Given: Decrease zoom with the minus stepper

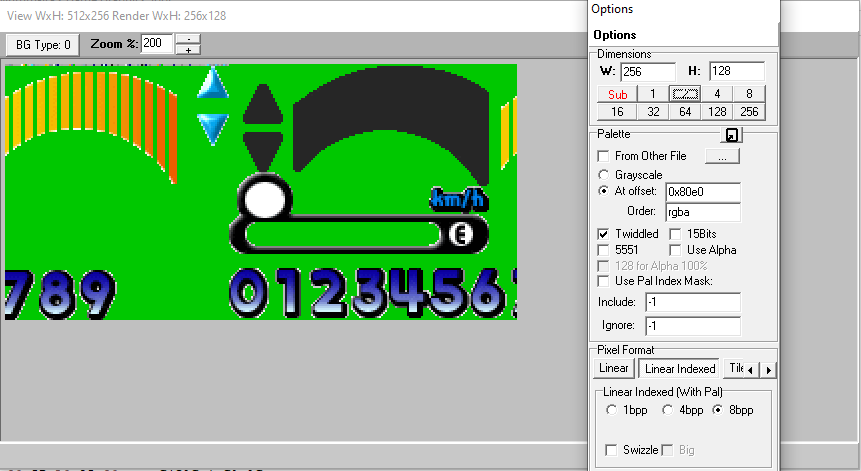Looking at the screenshot, I should [x=188, y=39].
